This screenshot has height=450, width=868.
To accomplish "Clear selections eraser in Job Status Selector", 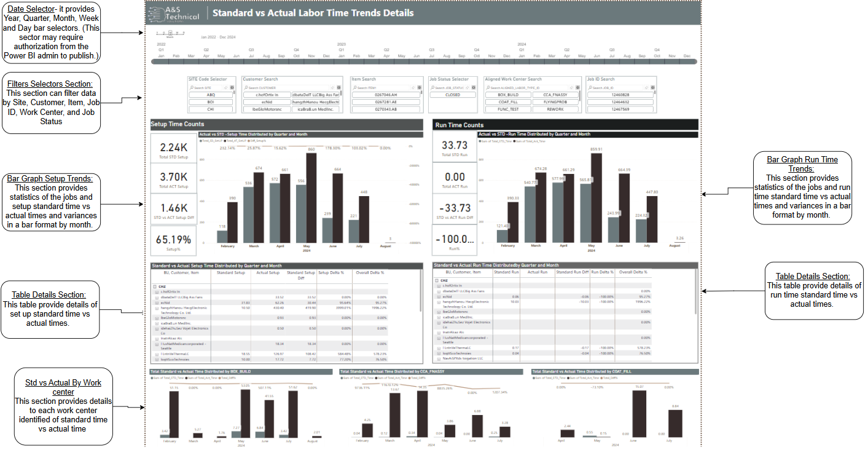I will 467,88.
